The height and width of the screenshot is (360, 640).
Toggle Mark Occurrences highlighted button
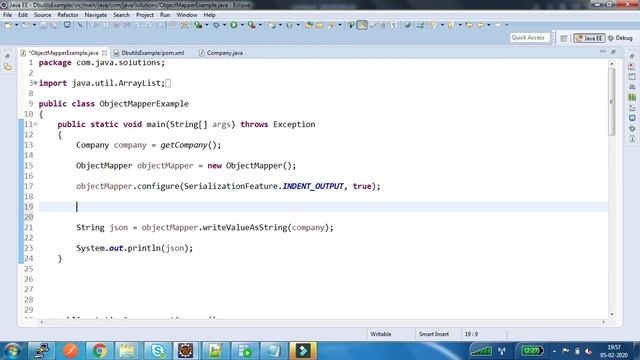click(362, 25)
